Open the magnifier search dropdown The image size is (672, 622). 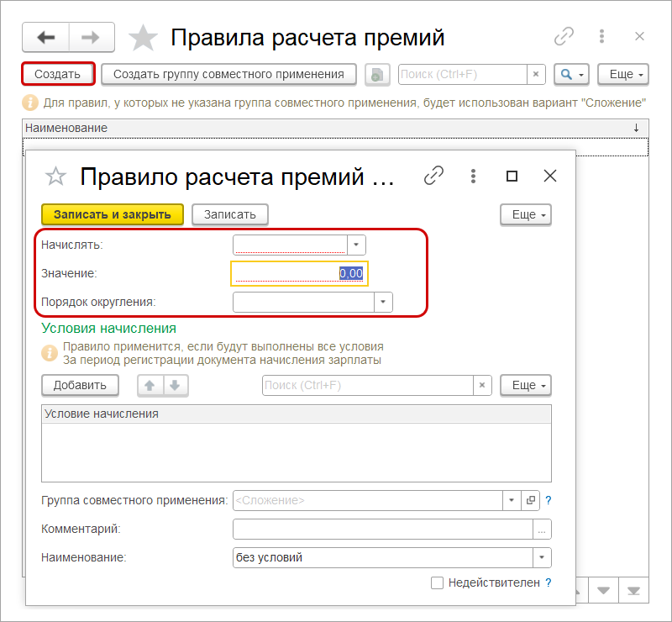pos(572,75)
